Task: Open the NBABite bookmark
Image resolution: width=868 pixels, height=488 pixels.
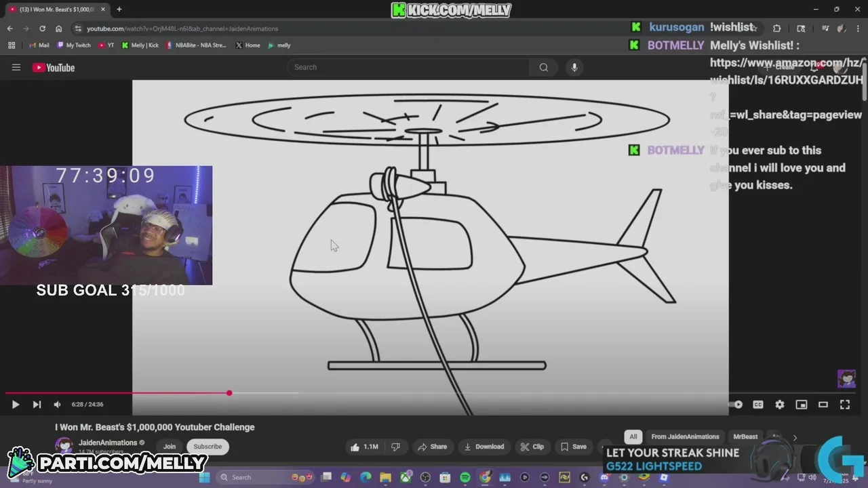Action: pos(197,45)
